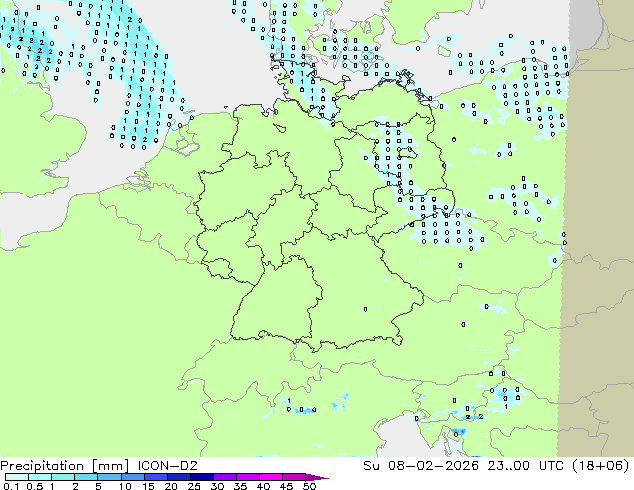
Task: Click the 5–10 mm legend color box
Action: point(109,477)
